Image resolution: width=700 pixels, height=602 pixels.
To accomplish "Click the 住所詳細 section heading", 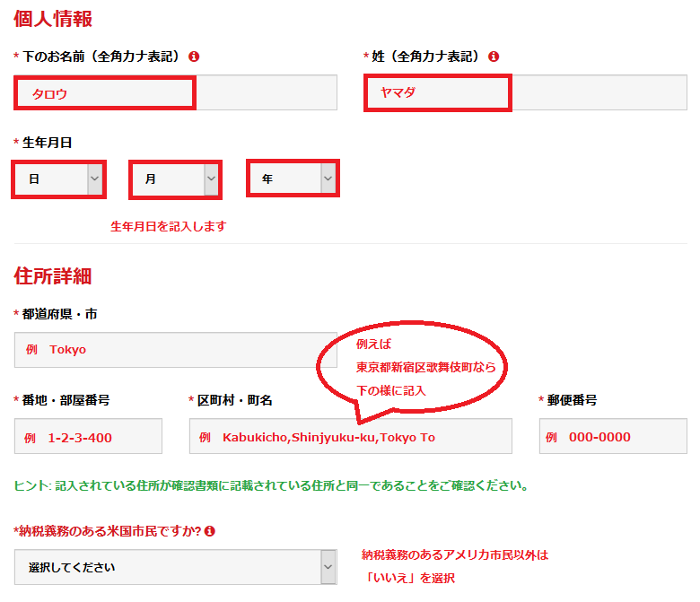I will point(53,275).
